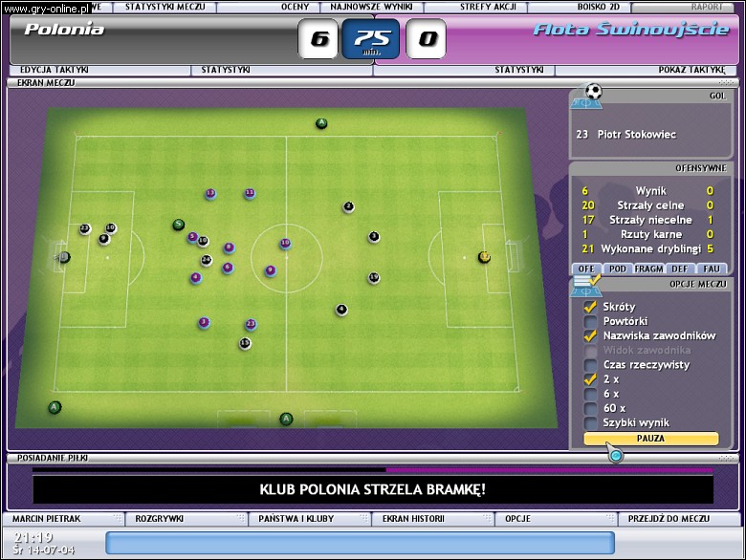Click black player token number 4
This screenshot has width=746, height=560.
(341, 310)
